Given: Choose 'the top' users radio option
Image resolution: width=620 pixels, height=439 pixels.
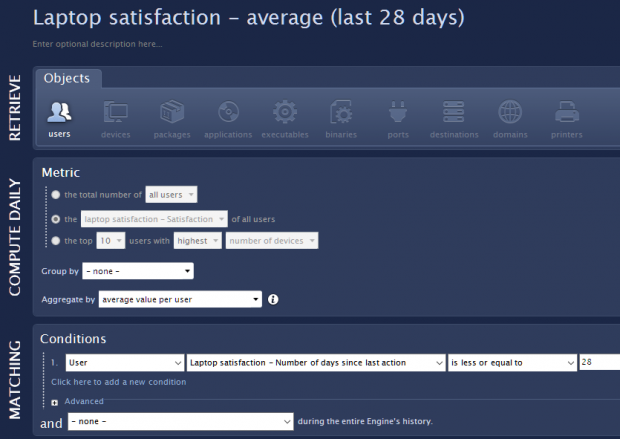Looking at the screenshot, I should click(55, 241).
